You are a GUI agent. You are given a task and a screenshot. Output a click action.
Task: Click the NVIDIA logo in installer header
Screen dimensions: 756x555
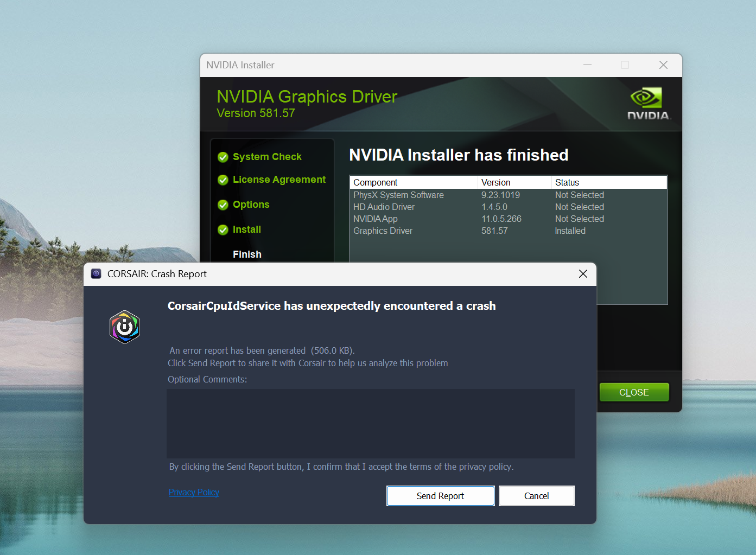pyautogui.click(x=649, y=103)
